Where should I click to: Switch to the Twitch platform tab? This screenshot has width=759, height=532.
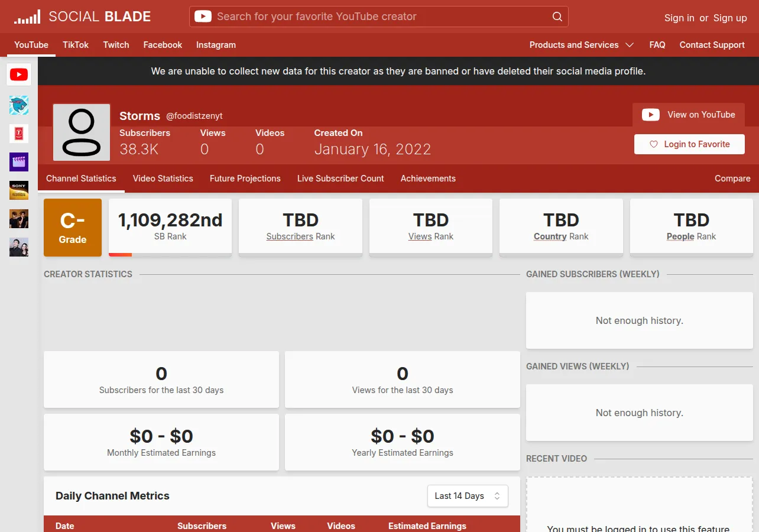click(116, 45)
